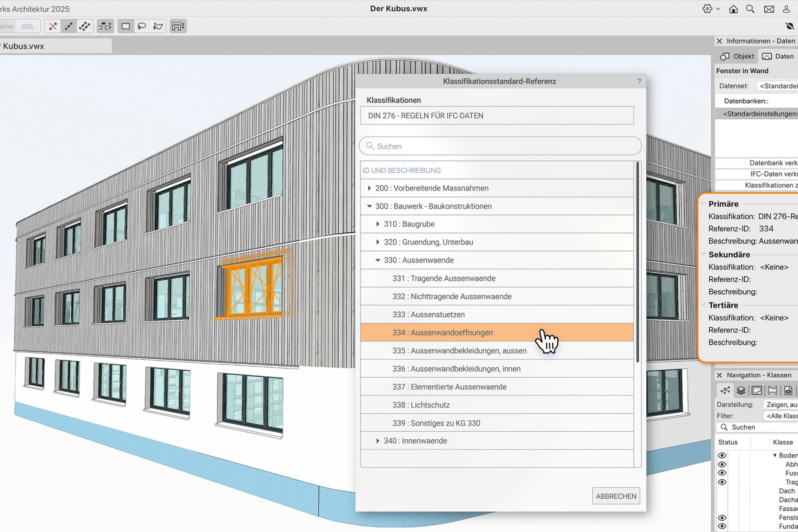Open the Klassen navigation view icon
The height and width of the screenshot is (532, 798).
724,391
